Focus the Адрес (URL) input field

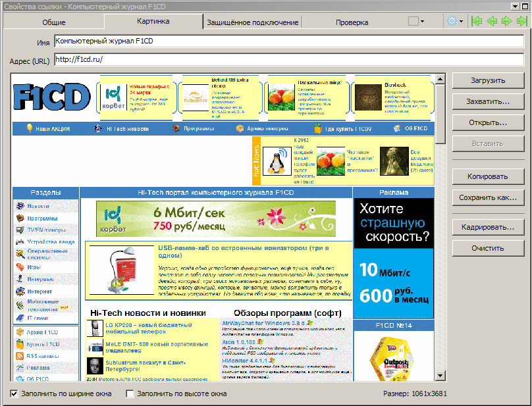289,60
